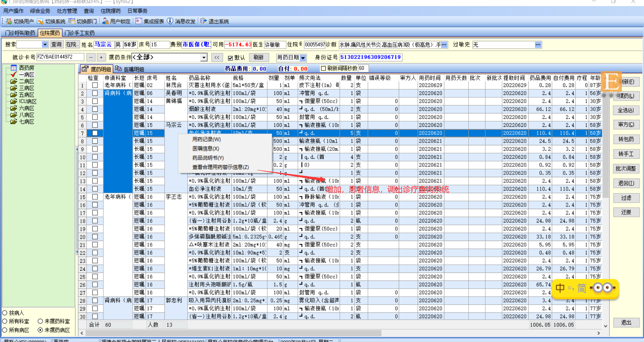This screenshot has height=342, width=644.
Task: Expand the 诊断 field ellipsis button
Action: [444, 45]
